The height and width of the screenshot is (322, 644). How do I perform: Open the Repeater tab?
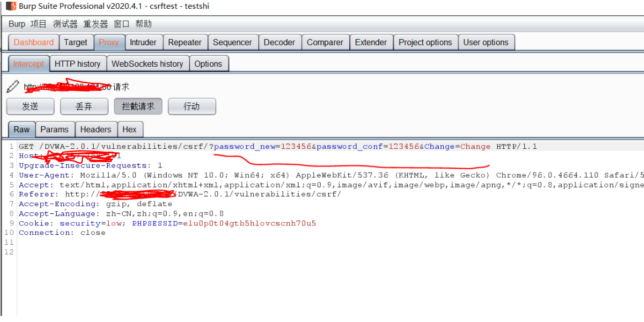click(x=185, y=42)
